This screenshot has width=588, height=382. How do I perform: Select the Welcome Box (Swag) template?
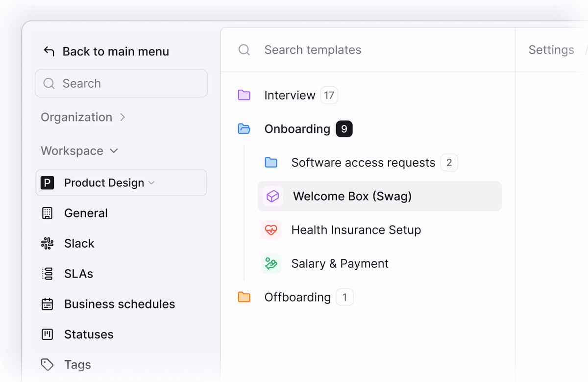pos(380,196)
